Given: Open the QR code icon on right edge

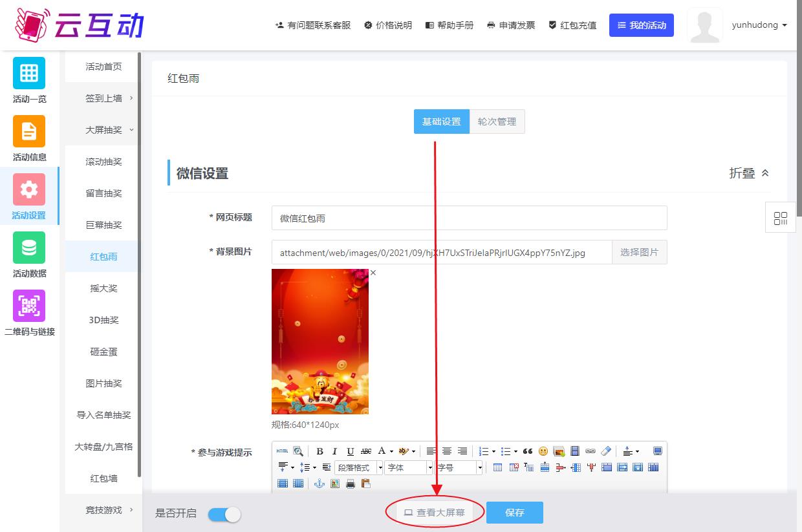Looking at the screenshot, I should [x=781, y=218].
